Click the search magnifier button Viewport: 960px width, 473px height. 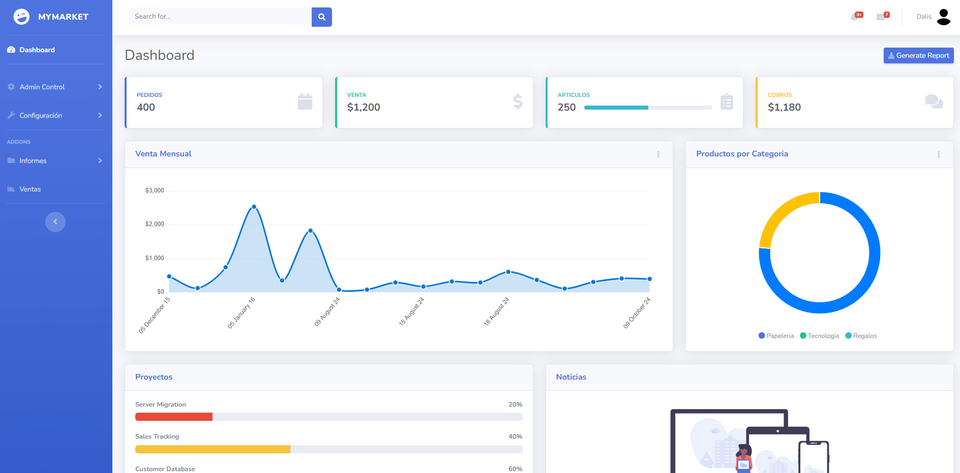tap(321, 17)
